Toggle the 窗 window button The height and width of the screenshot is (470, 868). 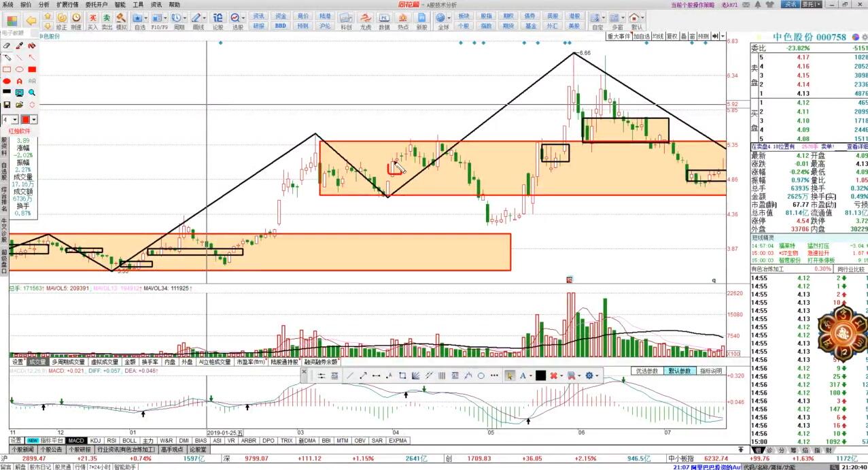tap(693, 36)
